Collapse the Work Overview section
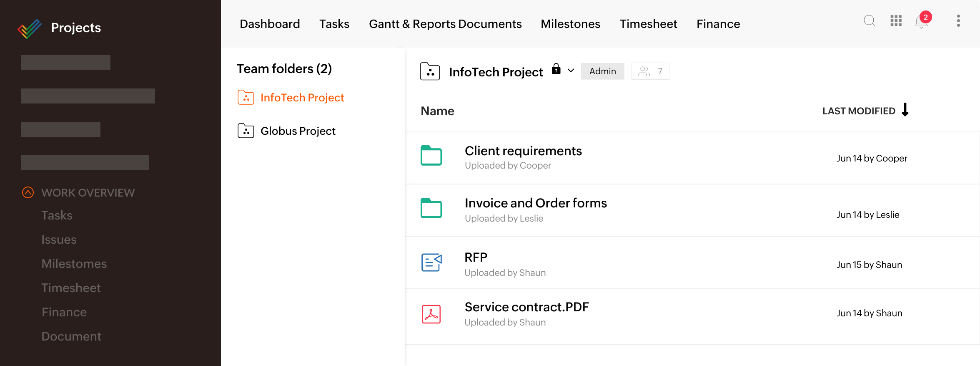This screenshot has height=366, width=980. [28, 192]
